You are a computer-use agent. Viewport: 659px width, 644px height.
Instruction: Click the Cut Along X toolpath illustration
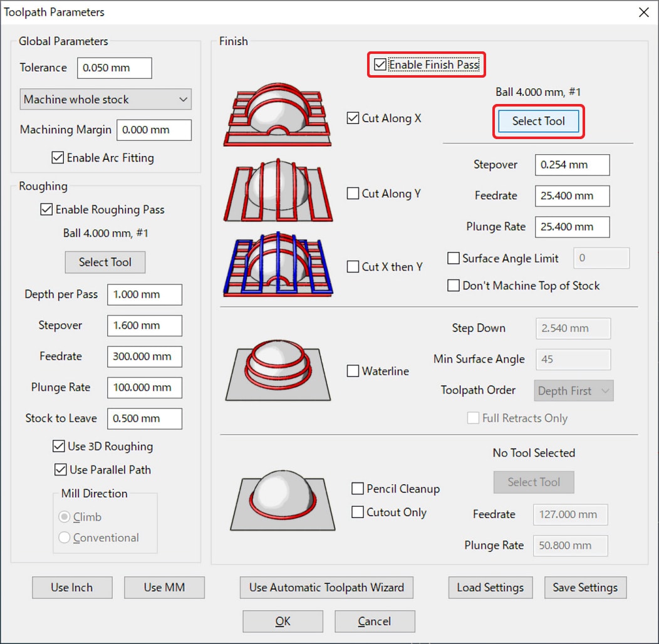click(x=278, y=117)
